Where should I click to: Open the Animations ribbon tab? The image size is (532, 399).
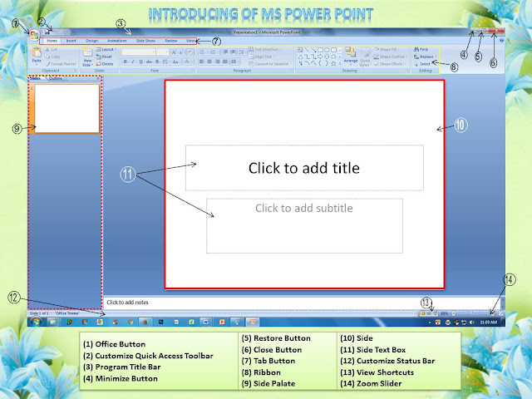117,41
